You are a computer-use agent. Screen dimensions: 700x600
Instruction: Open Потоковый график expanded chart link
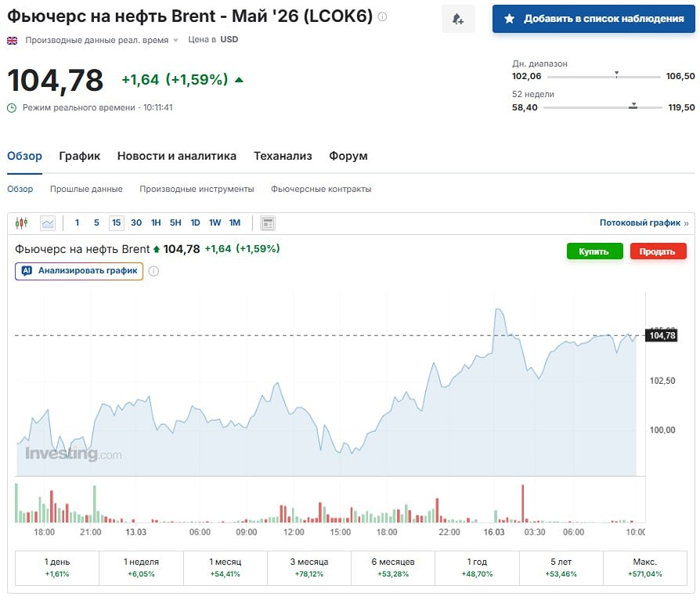coord(644,223)
